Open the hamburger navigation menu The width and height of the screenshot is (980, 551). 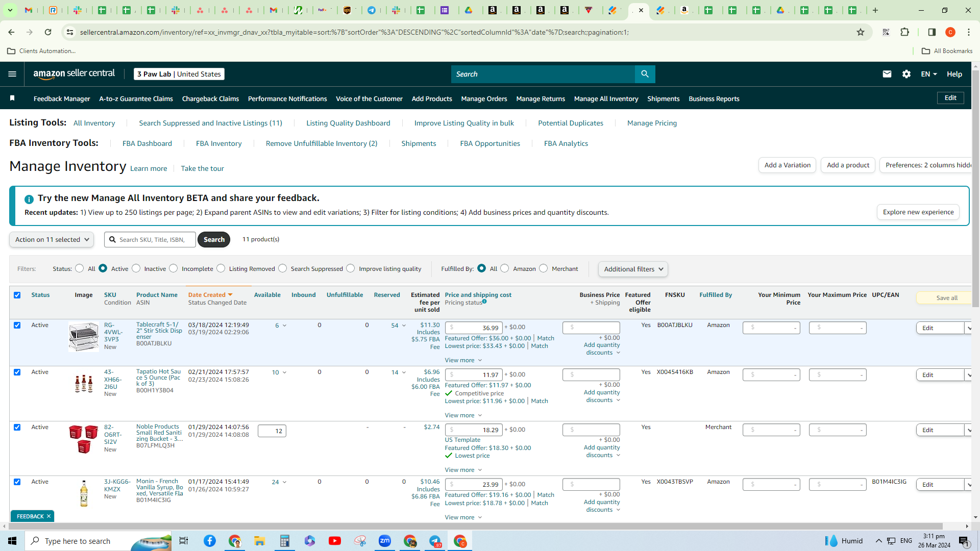point(12,74)
